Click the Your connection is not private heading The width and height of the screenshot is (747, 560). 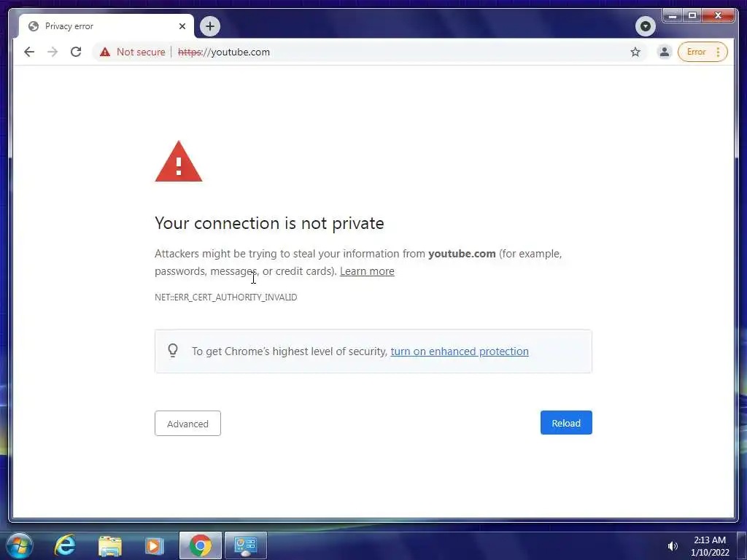[x=269, y=223]
